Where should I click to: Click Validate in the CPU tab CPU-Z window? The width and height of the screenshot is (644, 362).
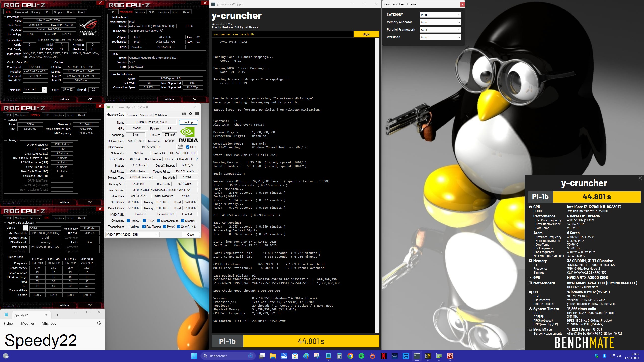click(x=64, y=99)
